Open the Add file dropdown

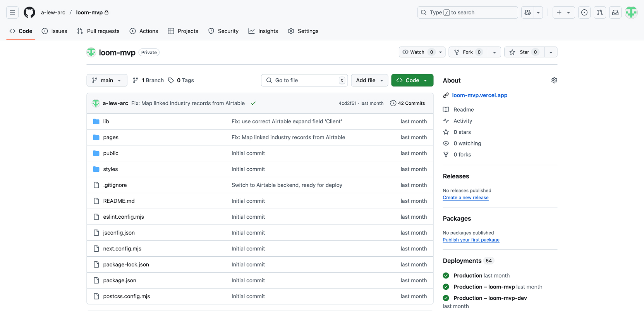point(369,80)
